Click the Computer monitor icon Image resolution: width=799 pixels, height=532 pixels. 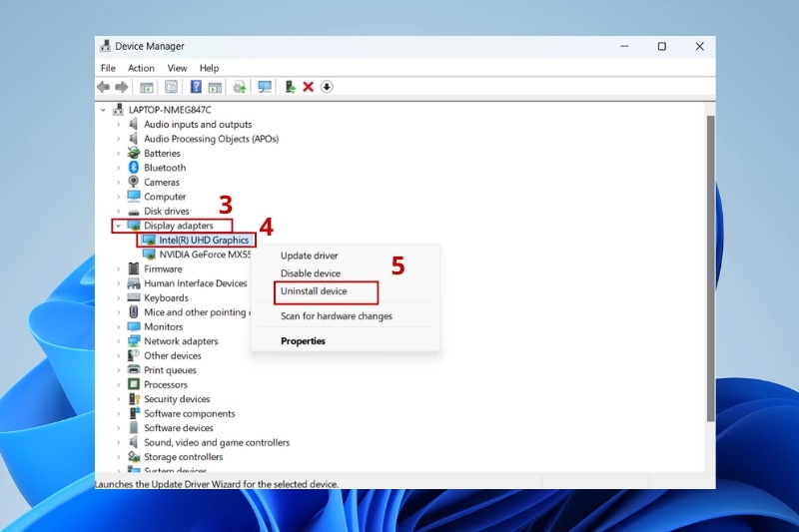pos(134,196)
